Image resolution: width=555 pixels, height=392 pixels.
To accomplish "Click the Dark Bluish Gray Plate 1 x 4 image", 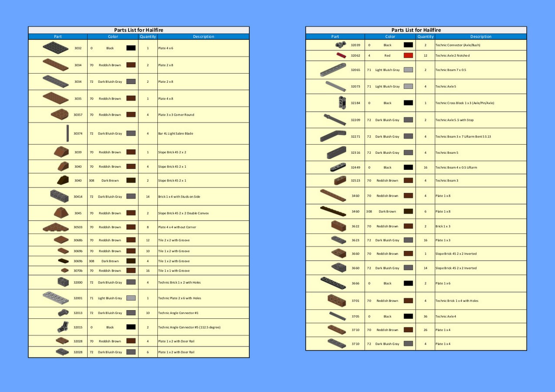I will (x=337, y=343).
